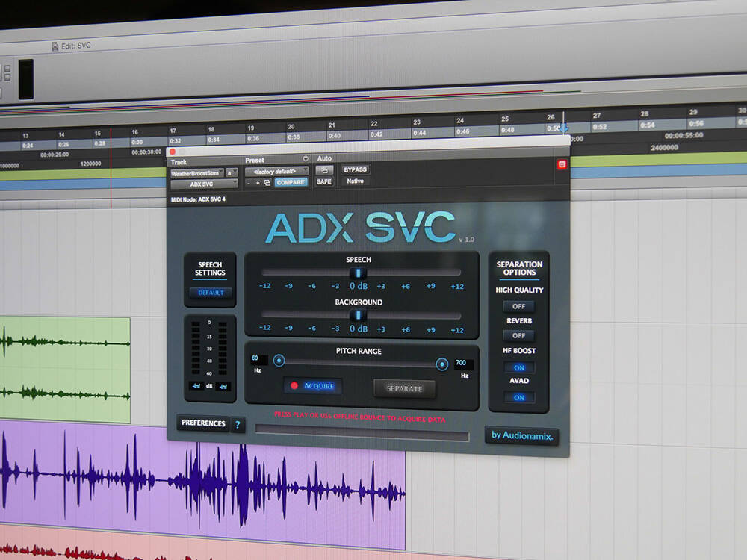Click the pitch range low handle knob
The width and height of the screenshot is (747, 560).
click(x=279, y=361)
